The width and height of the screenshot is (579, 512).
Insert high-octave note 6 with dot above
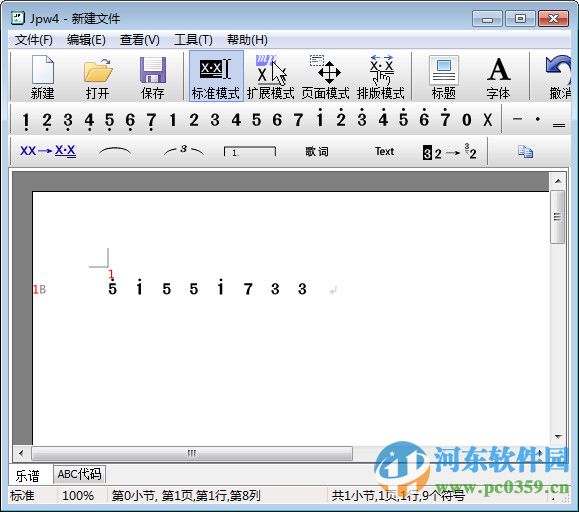coord(424,119)
